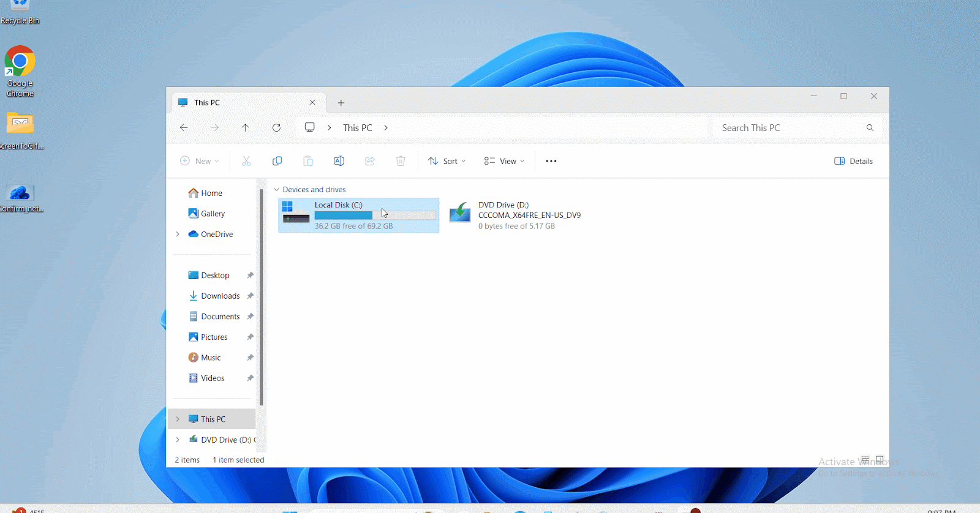Click the Forward navigation arrow
This screenshot has height=513, width=980.
pyautogui.click(x=214, y=127)
